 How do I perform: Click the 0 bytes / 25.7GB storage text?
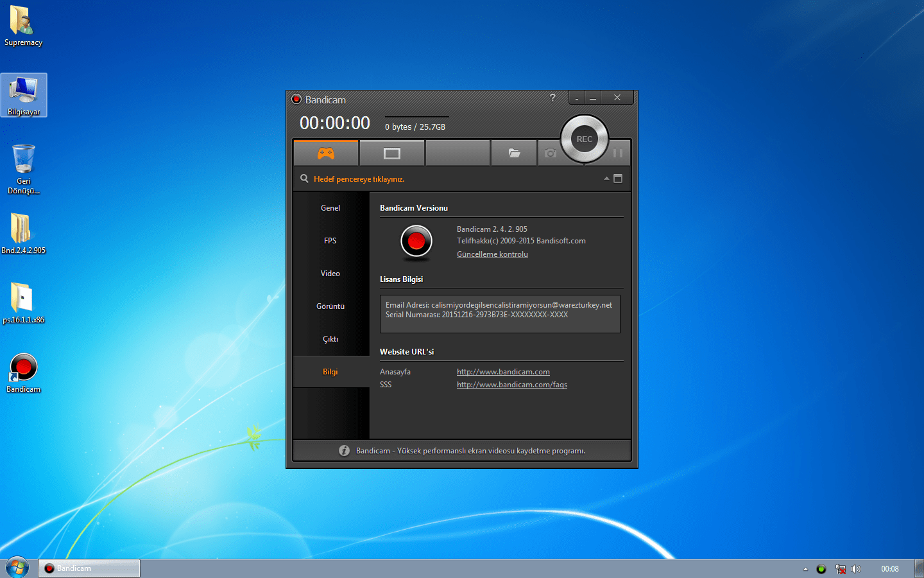point(415,127)
